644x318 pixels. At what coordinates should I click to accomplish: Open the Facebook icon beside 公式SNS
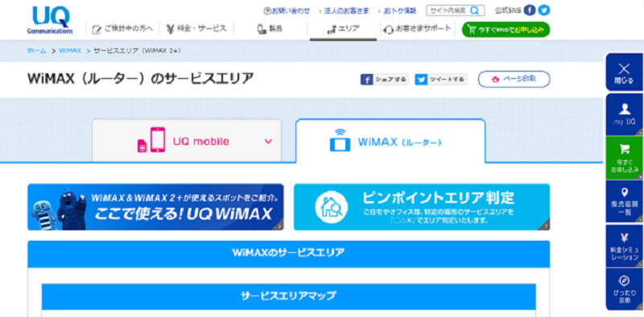point(530,10)
